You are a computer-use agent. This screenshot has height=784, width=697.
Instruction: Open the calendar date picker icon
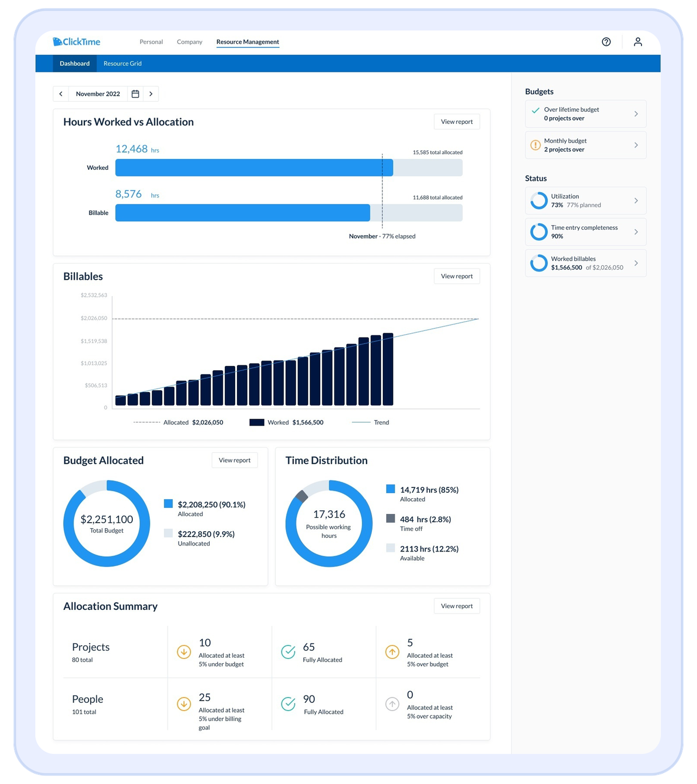(136, 94)
